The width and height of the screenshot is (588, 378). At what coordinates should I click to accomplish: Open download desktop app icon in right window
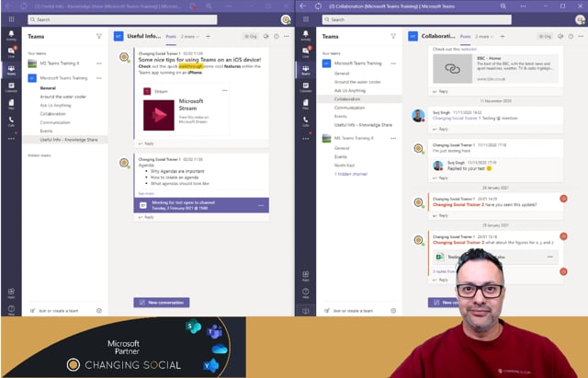(x=306, y=311)
